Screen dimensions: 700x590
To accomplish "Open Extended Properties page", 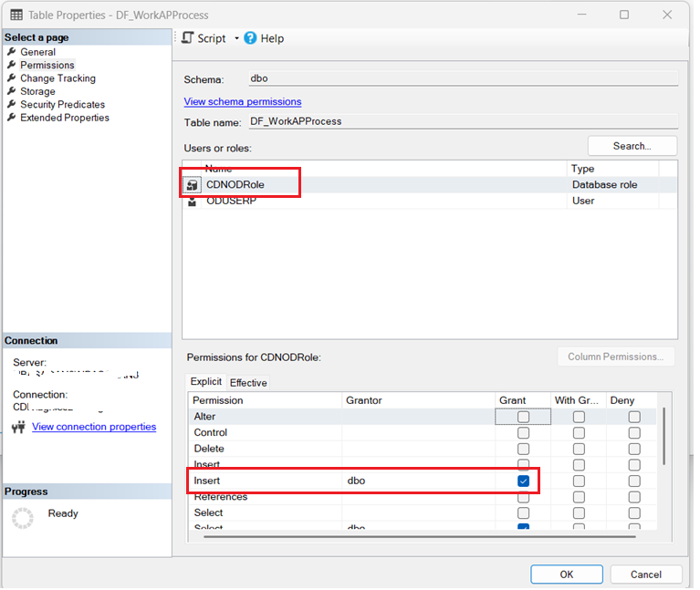I will point(64,118).
